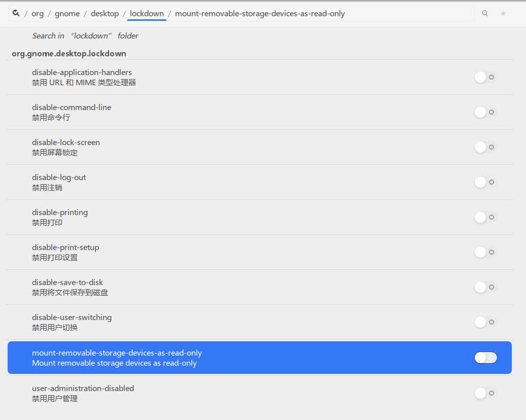Open the disable-log-out key

pos(260,182)
